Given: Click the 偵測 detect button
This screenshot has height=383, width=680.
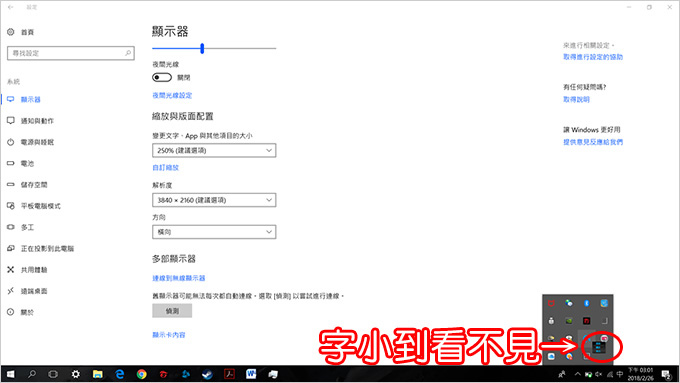Looking at the screenshot, I should pos(172,311).
